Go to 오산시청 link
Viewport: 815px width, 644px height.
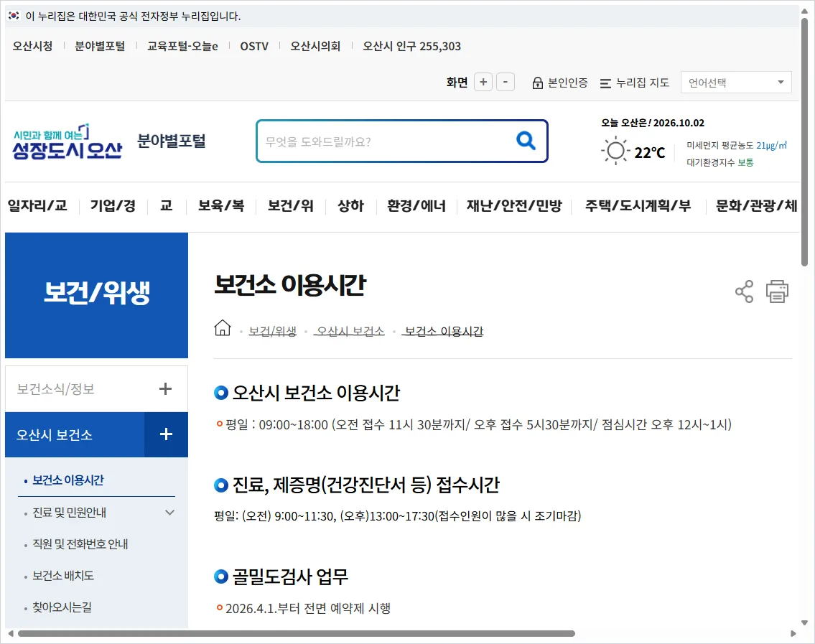tap(33, 46)
